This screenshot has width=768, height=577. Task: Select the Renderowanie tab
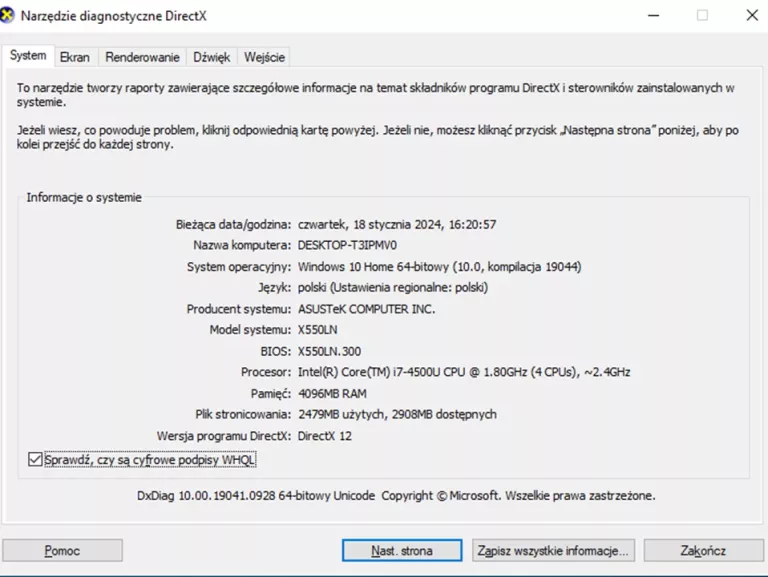(x=143, y=57)
